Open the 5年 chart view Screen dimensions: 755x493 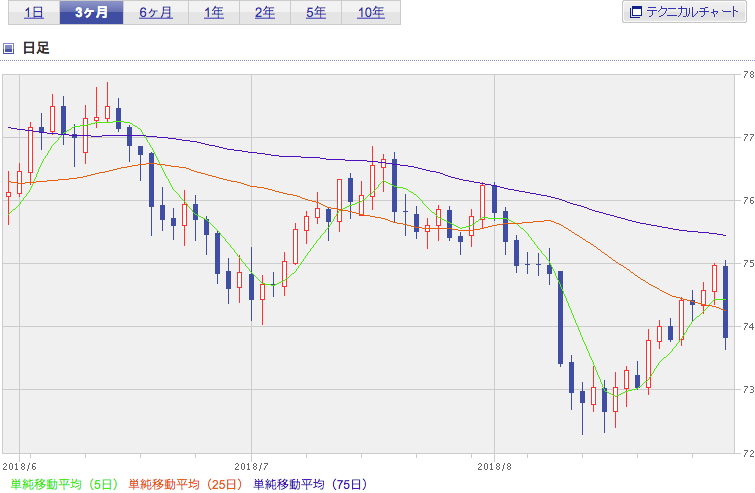click(316, 13)
